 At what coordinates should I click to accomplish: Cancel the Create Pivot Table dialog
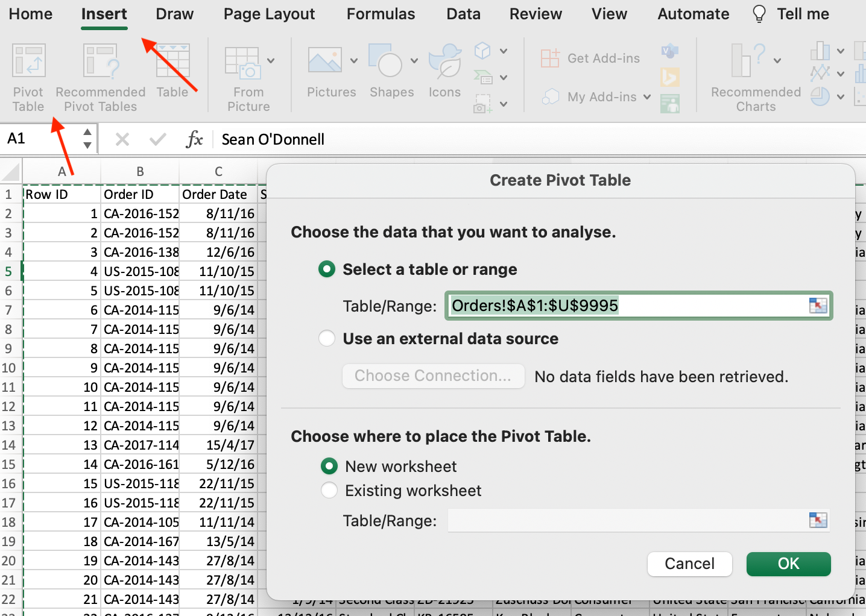click(x=689, y=564)
